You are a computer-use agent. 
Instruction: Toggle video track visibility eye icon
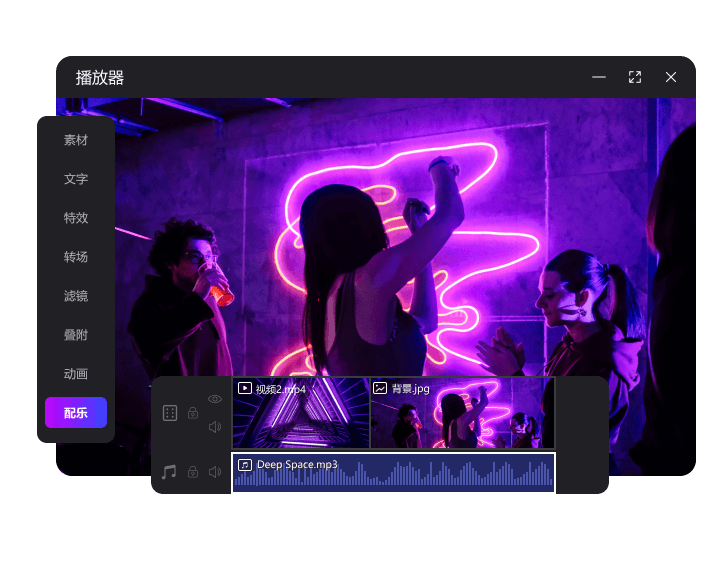pos(215,399)
